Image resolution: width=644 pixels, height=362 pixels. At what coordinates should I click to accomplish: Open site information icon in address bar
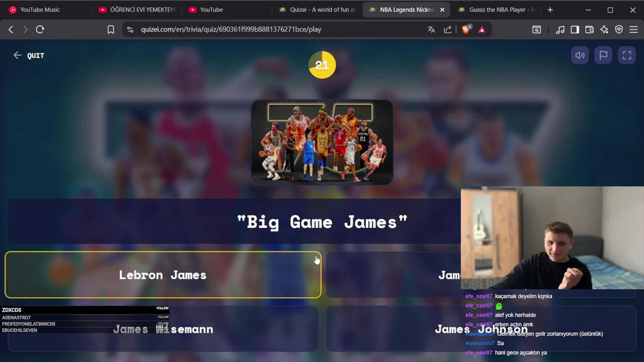pyautogui.click(x=130, y=30)
